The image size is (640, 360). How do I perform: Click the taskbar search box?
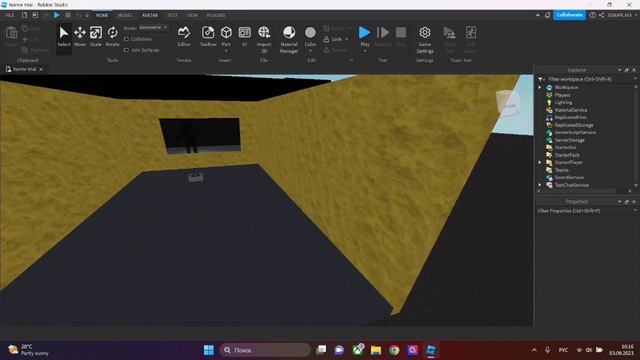(265, 350)
